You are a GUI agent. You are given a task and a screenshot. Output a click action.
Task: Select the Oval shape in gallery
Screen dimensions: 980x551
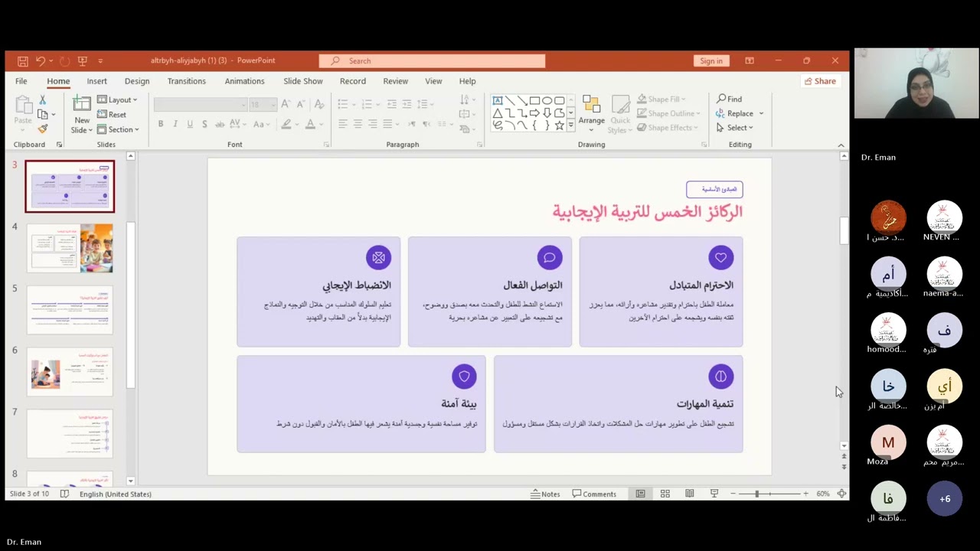point(547,100)
